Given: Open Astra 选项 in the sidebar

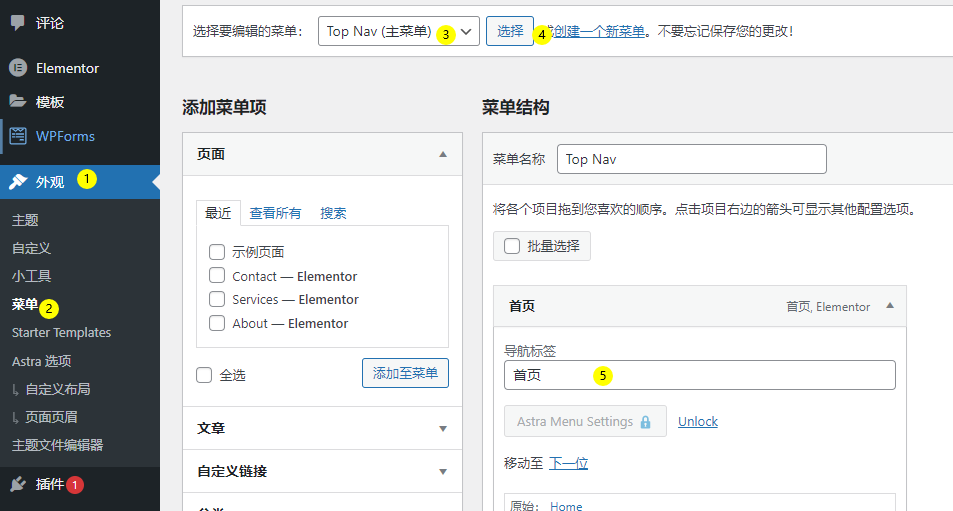Looking at the screenshot, I should click(x=41, y=361).
